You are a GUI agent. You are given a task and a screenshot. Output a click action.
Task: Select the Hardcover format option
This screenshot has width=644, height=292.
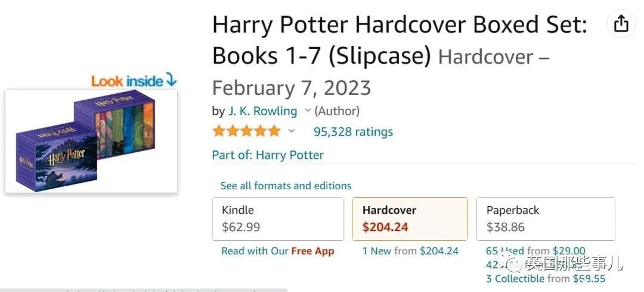pyautogui.click(x=410, y=219)
